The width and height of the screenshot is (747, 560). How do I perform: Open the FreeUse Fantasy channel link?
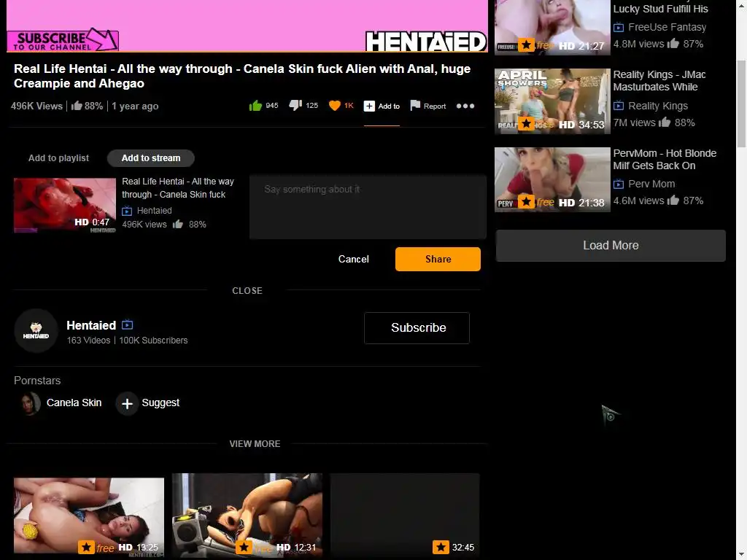coord(667,27)
